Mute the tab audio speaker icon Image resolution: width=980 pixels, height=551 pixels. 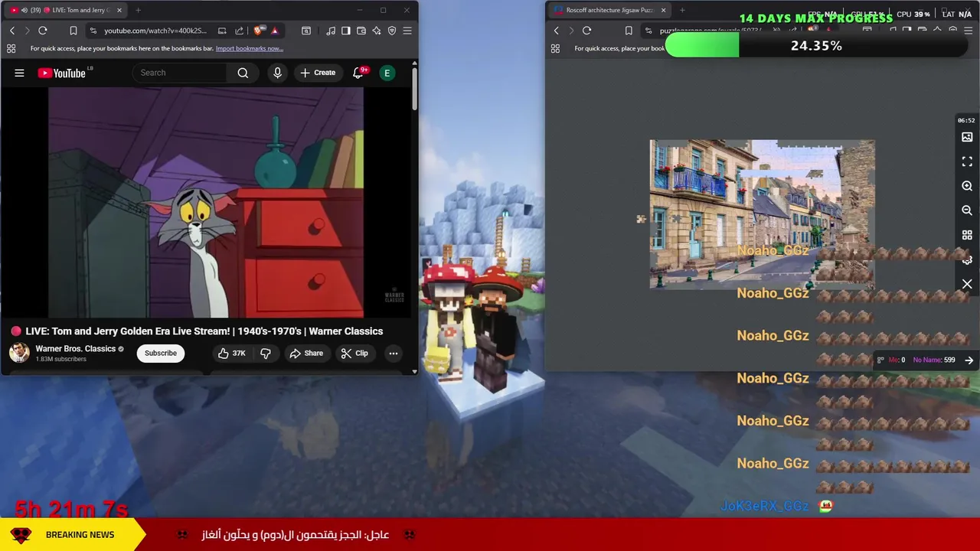pos(24,10)
